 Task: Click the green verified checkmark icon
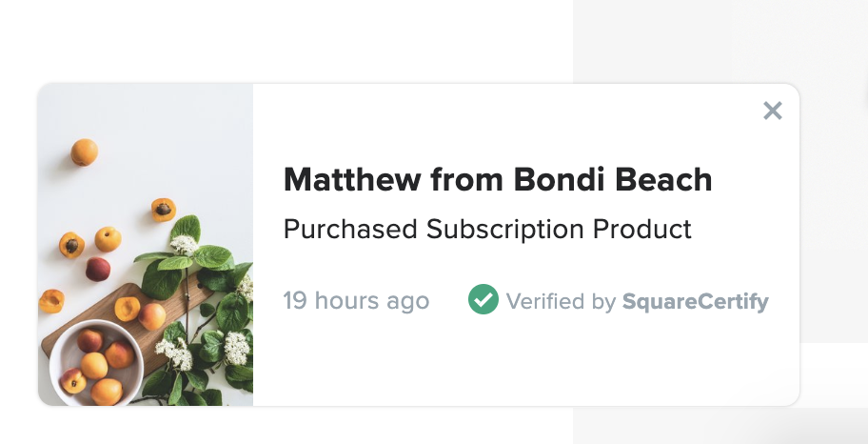(x=483, y=300)
